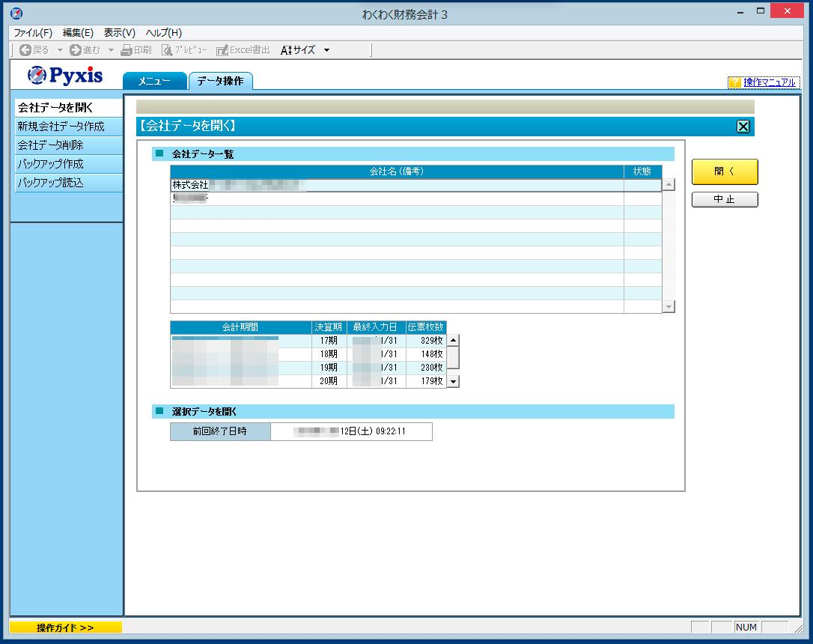The width and height of the screenshot is (813, 644).
Task: Open the ファイル(F) menu
Action: [33, 33]
